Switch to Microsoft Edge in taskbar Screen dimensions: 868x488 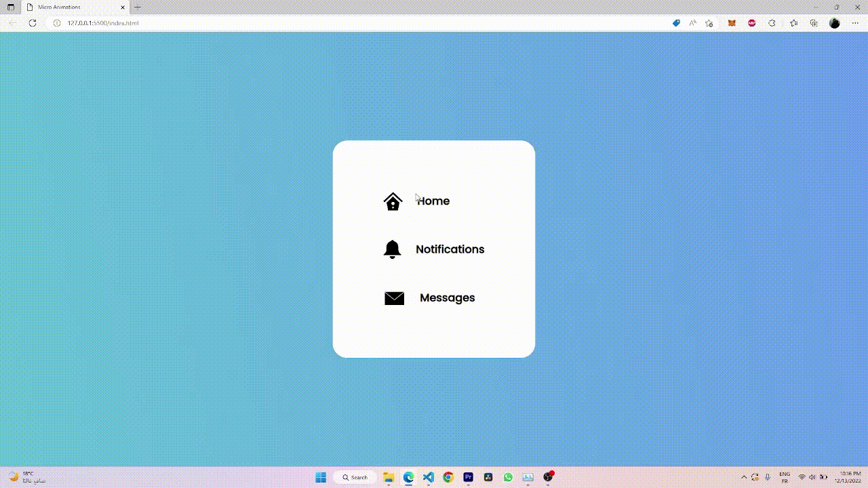[408, 477]
